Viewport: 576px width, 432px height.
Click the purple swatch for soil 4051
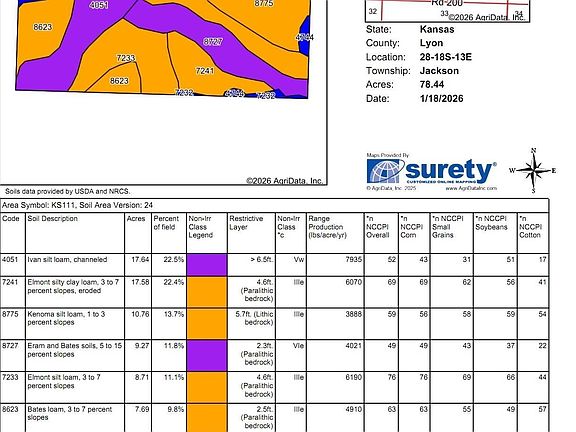(207, 265)
